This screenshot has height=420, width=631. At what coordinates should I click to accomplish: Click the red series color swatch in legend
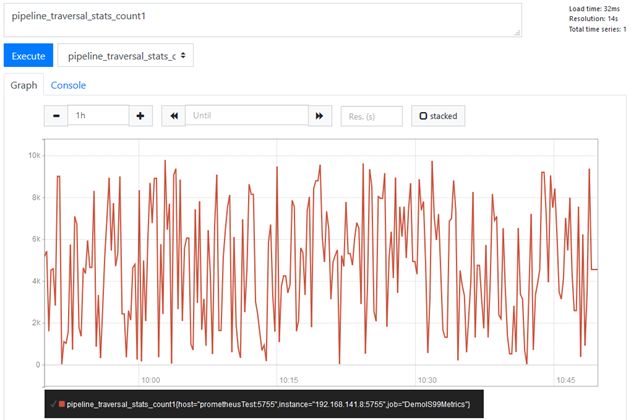[62, 404]
